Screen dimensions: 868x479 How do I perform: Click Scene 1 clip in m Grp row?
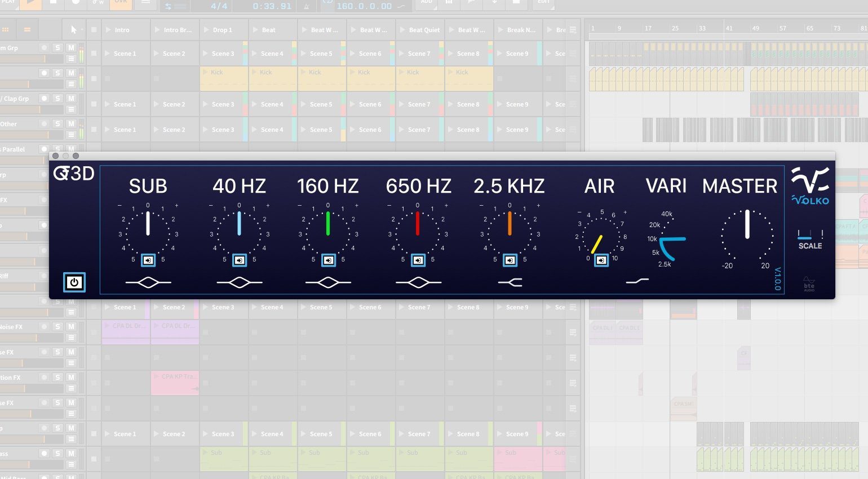pos(126,54)
